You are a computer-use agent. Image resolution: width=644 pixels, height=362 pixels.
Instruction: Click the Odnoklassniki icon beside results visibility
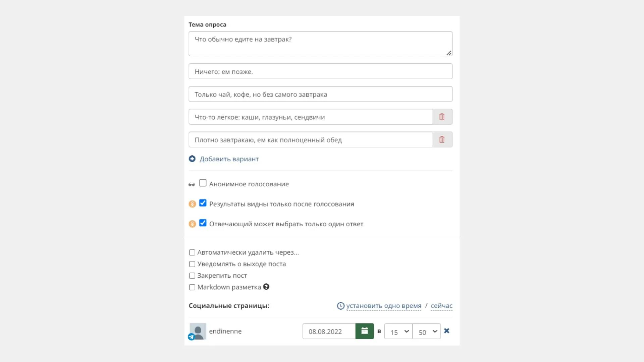tap(192, 204)
